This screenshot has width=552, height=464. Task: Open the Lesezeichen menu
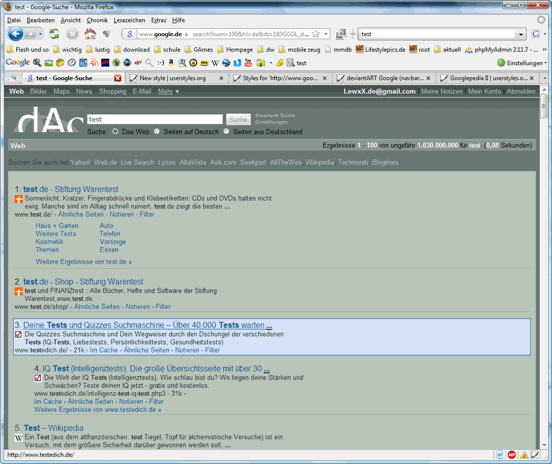click(129, 20)
